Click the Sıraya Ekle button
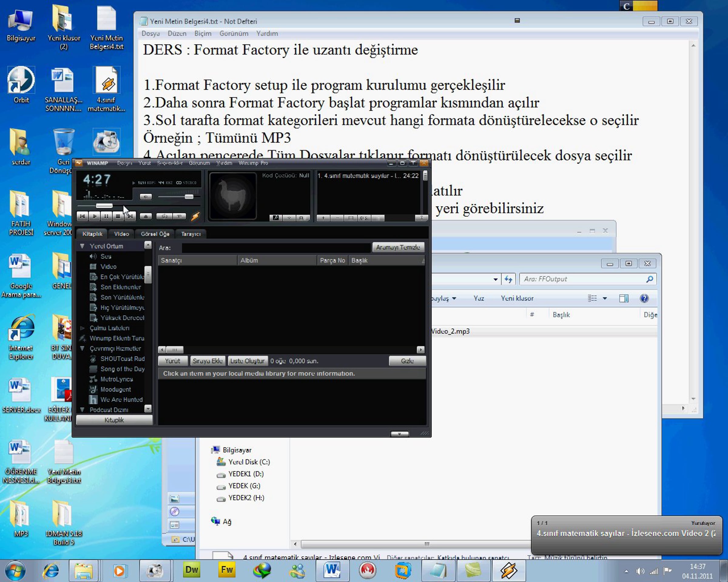The width and height of the screenshot is (728, 582). (207, 361)
